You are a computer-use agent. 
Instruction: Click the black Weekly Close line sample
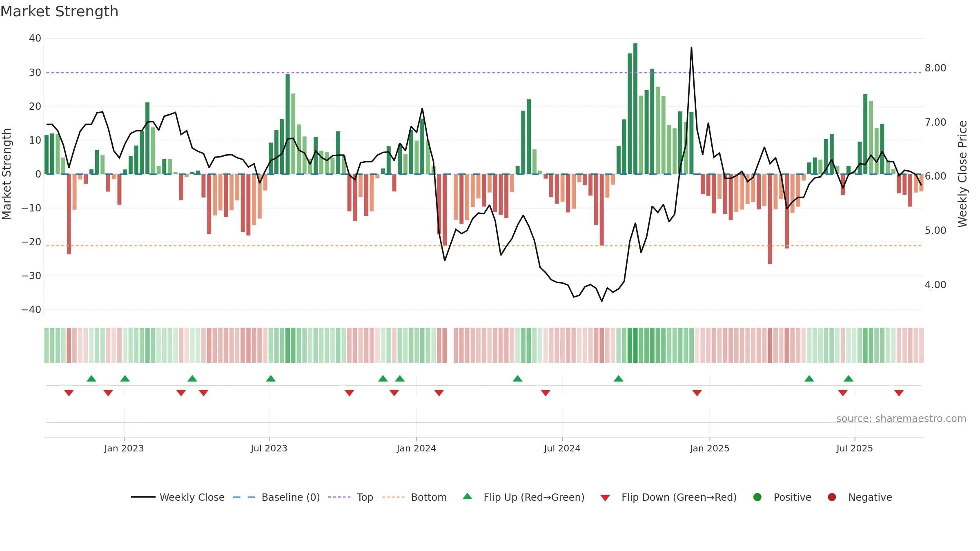coord(143,497)
